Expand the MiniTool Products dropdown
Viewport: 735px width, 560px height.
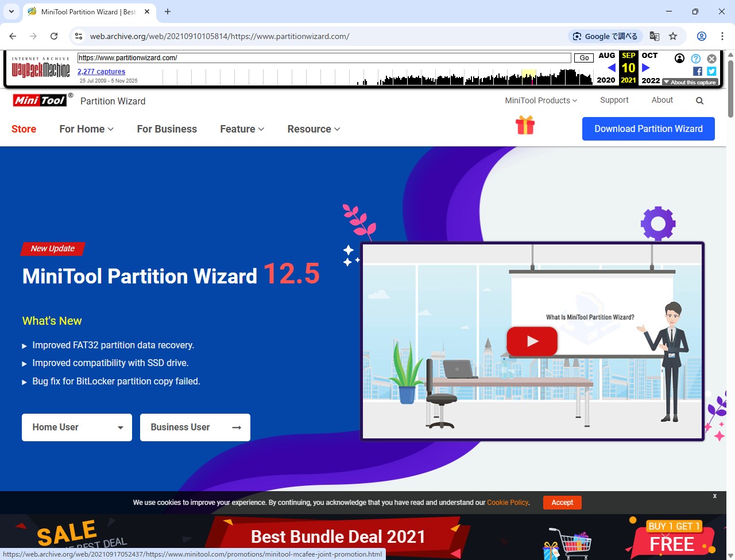tap(541, 100)
